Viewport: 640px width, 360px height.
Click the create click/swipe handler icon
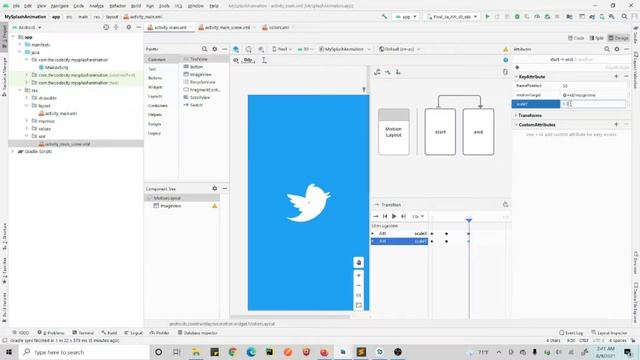click(398, 72)
